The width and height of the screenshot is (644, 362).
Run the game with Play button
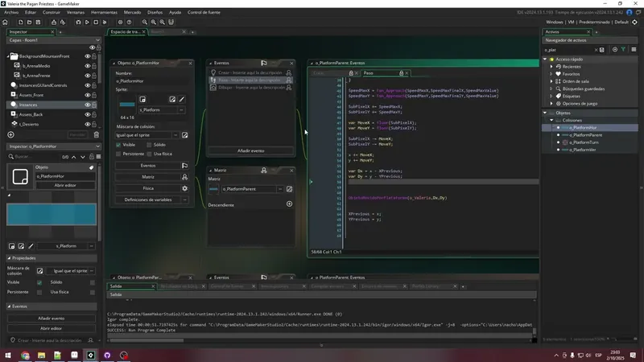[87, 23]
